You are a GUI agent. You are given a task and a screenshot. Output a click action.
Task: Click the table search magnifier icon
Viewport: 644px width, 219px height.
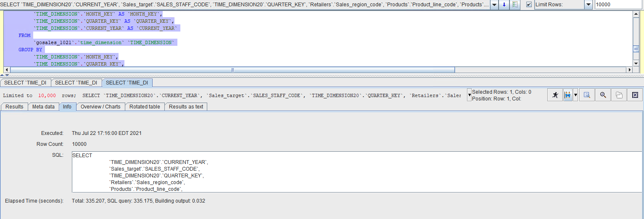point(587,95)
